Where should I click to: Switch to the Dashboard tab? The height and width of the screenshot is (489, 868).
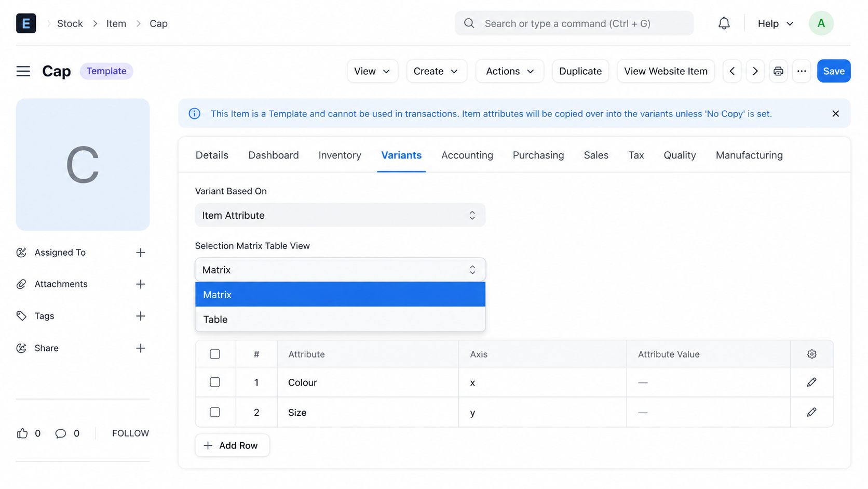(x=274, y=155)
